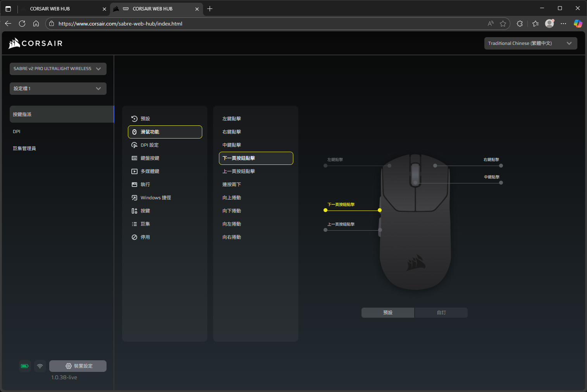Click the Corsair logo in header
This screenshot has height=392, width=587.
[x=36, y=43]
